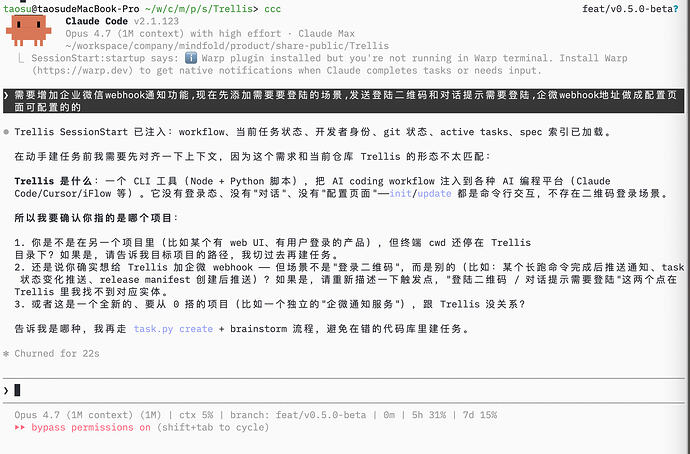This screenshot has width=690, height=454.
Task: Click the 'ccc' command in the shell prompt
Action: pyautogui.click(x=272, y=9)
